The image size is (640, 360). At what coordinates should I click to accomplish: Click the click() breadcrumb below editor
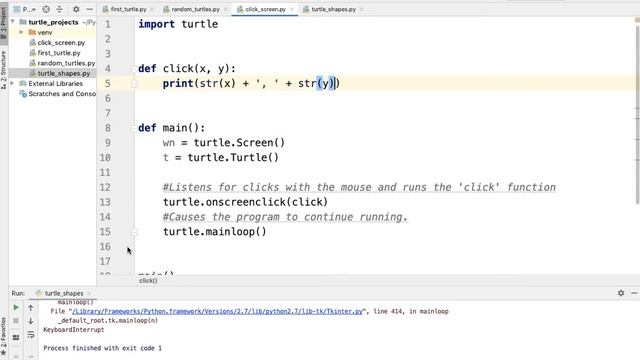click(x=148, y=280)
